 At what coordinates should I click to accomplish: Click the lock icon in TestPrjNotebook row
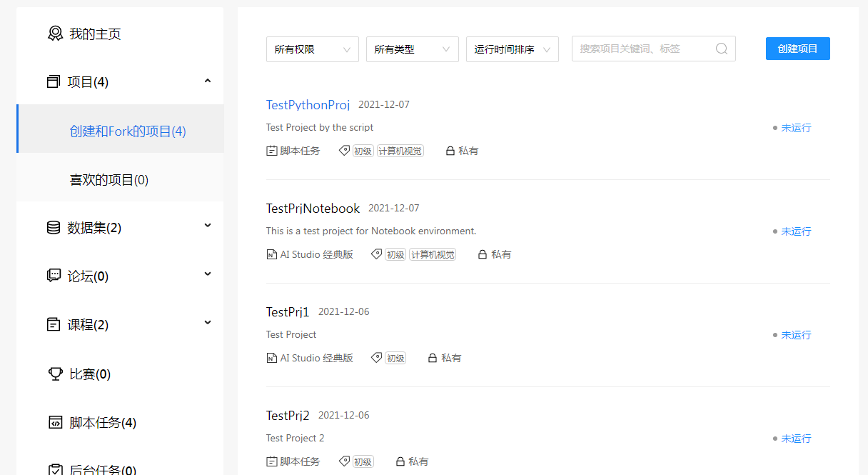482,254
